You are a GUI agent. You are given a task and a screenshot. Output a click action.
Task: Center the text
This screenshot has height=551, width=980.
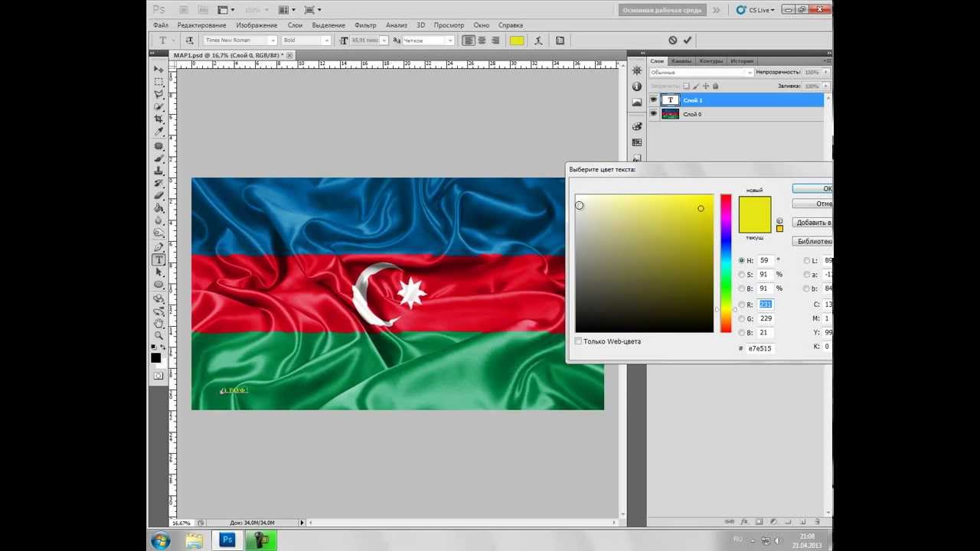coord(482,41)
